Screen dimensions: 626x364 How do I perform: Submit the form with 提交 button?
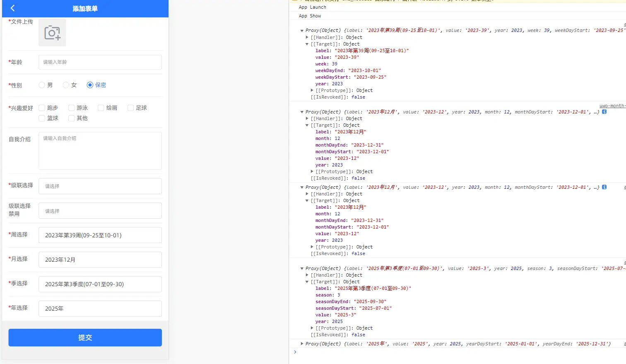85,337
